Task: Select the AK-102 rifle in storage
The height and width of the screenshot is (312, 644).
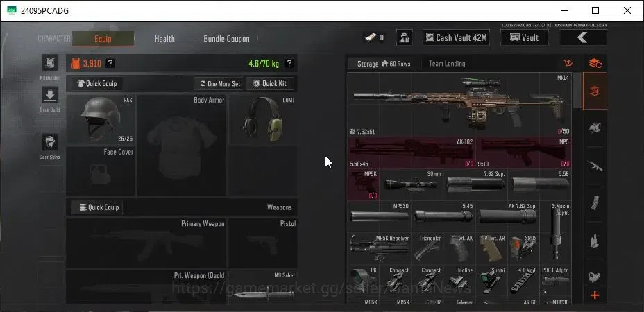Action: pyautogui.click(x=411, y=153)
